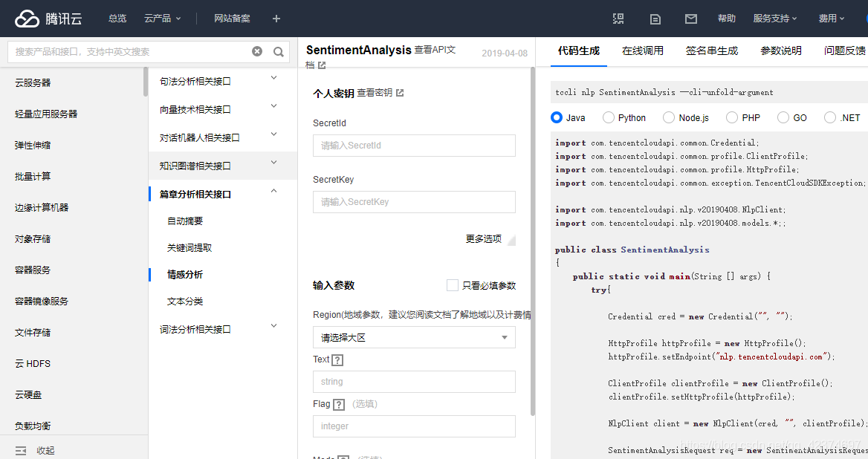Select the 关键词提取 API item
The height and width of the screenshot is (459, 868).
pos(190,248)
